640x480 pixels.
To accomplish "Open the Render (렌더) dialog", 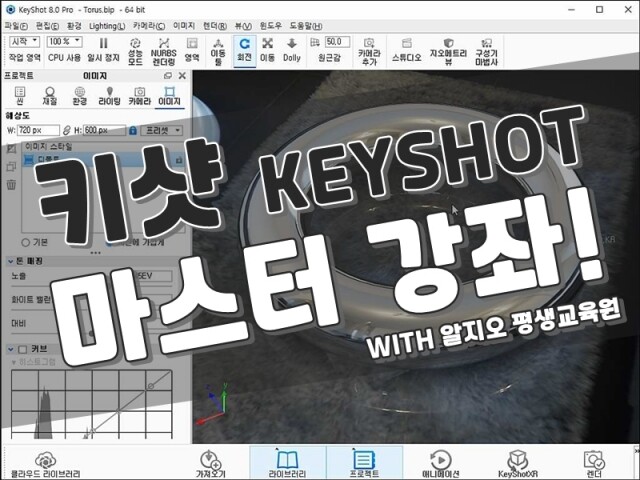I will pos(594,463).
